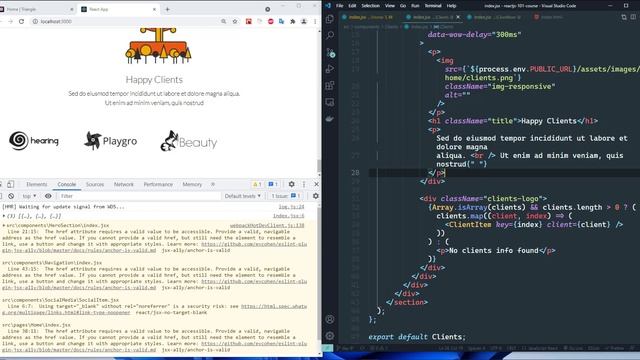The width and height of the screenshot is (640, 360).
Task: Open VS Code Accounts icon
Action: [x=330, y=319]
